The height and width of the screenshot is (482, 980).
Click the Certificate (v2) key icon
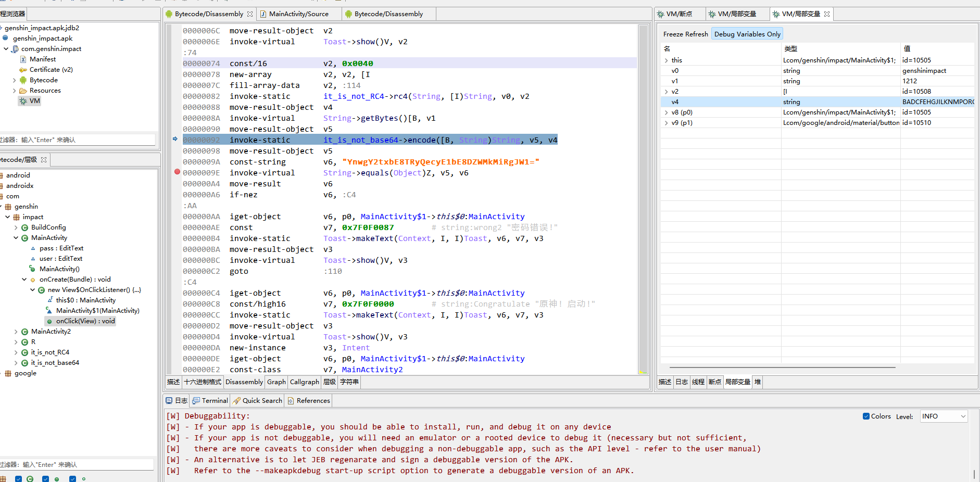tap(23, 70)
